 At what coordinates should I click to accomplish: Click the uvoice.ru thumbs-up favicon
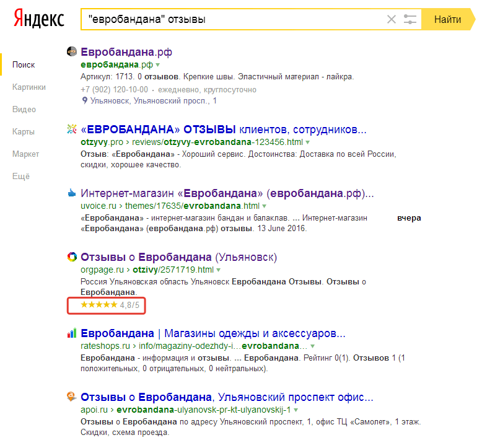click(72, 193)
